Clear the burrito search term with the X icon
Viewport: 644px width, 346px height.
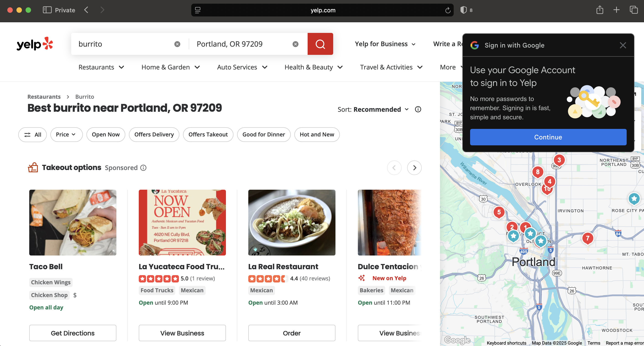[177, 44]
